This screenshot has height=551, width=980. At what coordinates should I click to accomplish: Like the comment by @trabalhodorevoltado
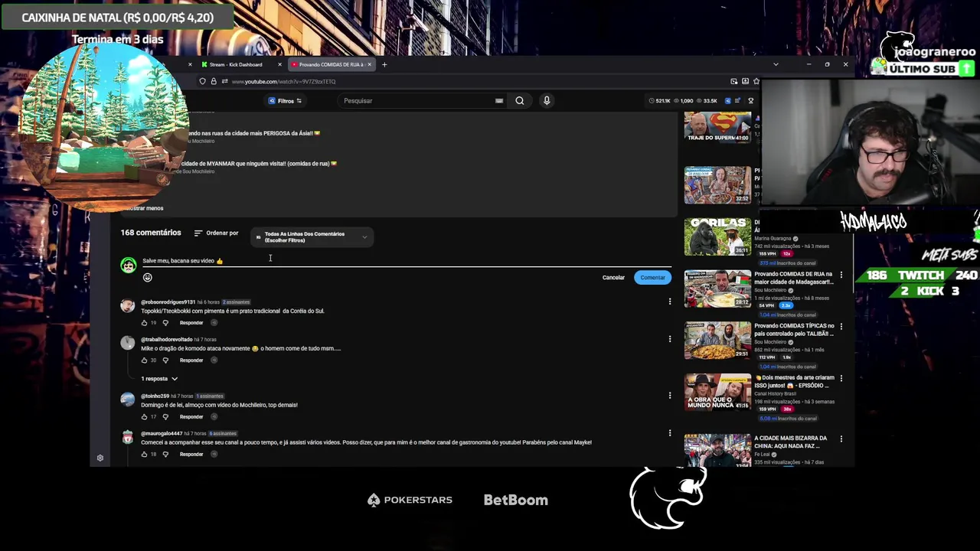(x=144, y=360)
